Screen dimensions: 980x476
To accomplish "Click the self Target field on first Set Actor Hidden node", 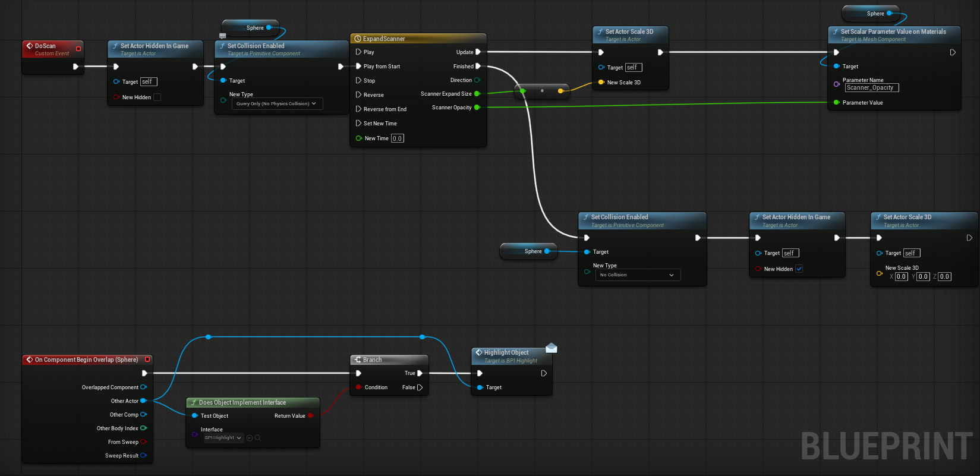I will click(x=149, y=82).
